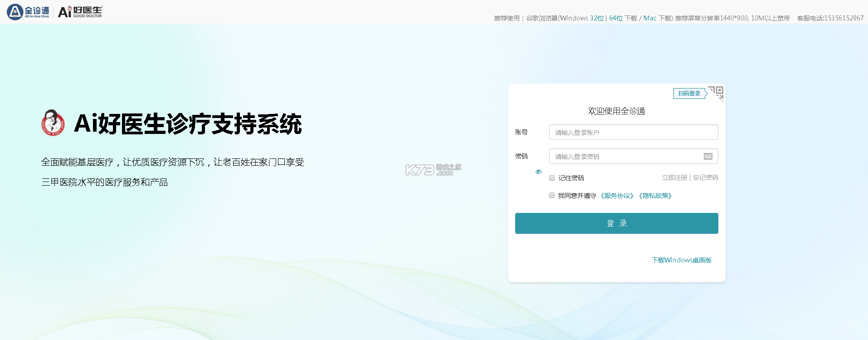The height and width of the screenshot is (340, 868).
Task: Click the 记住密码 label text
Action: (x=571, y=178)
